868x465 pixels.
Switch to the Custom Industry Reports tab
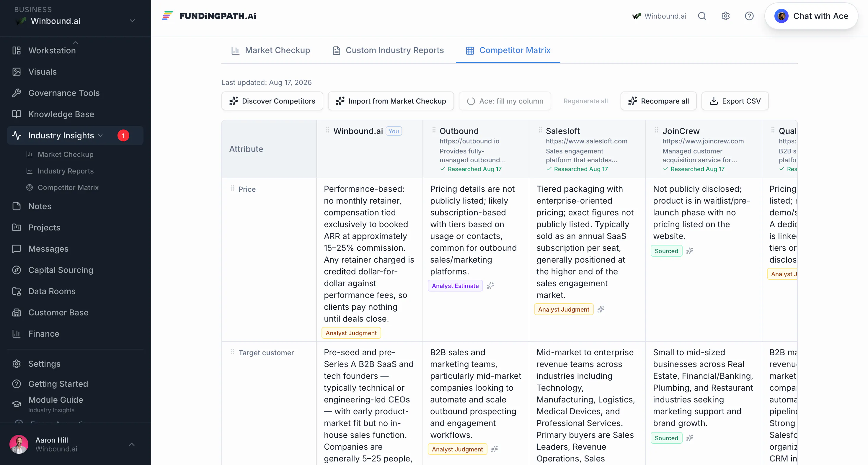coord(388,50)
